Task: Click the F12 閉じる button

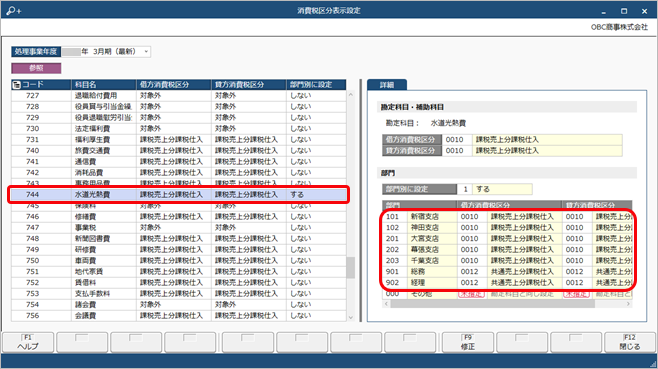Action: coord(629,342)
